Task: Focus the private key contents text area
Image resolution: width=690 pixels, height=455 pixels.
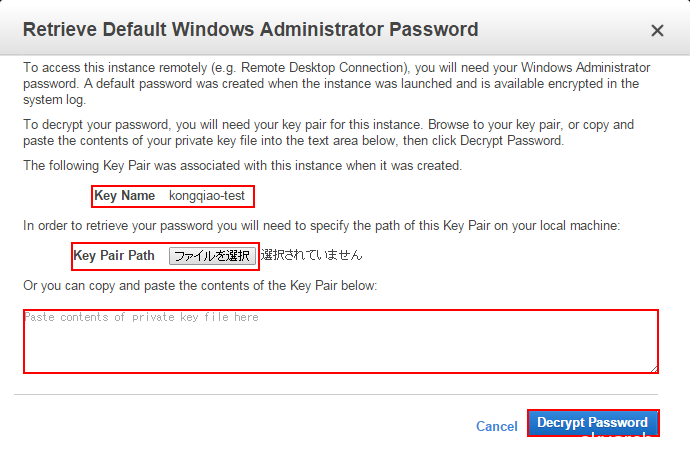Action: (340, 341)
